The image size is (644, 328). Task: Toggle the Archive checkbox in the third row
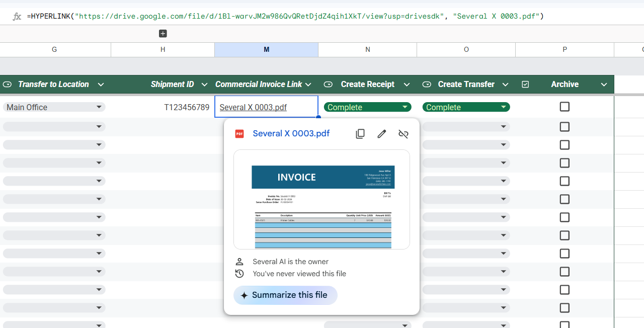point(565,145)
